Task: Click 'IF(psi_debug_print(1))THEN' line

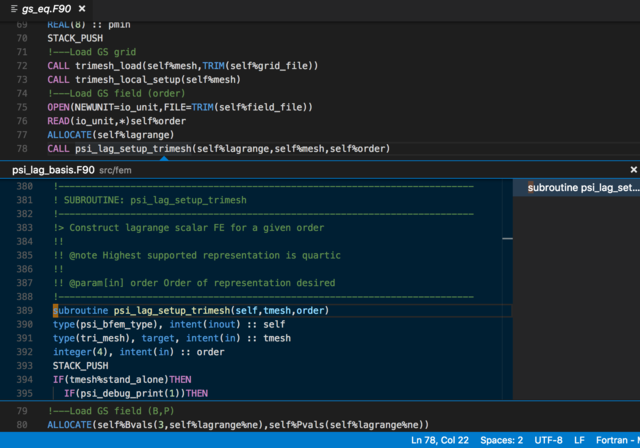Action: pos(136,394)
